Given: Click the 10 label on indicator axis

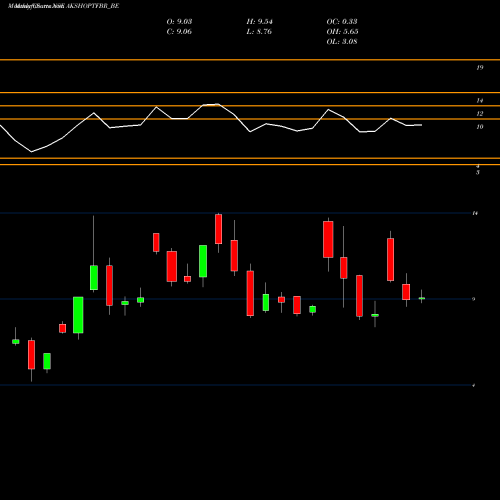Looking at the screenshot, I should point(480,127).
